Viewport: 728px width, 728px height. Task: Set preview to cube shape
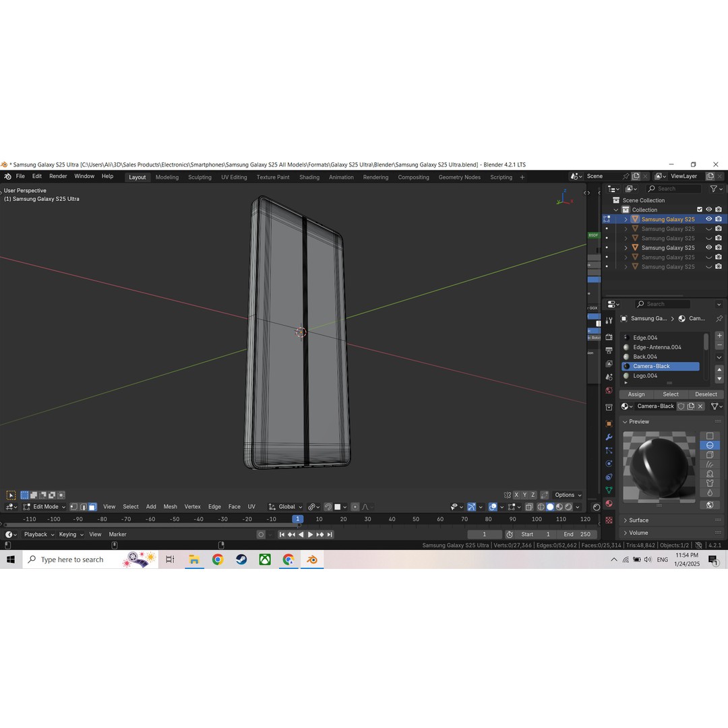coord(710,455)
